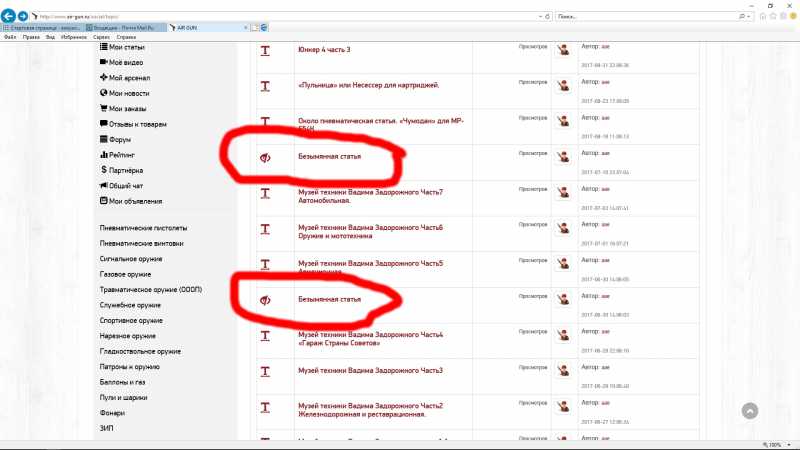Viewport: 800px width, 450px height.
Task: Switch to the Стартовая страница tab
Action: click(42, 28)
